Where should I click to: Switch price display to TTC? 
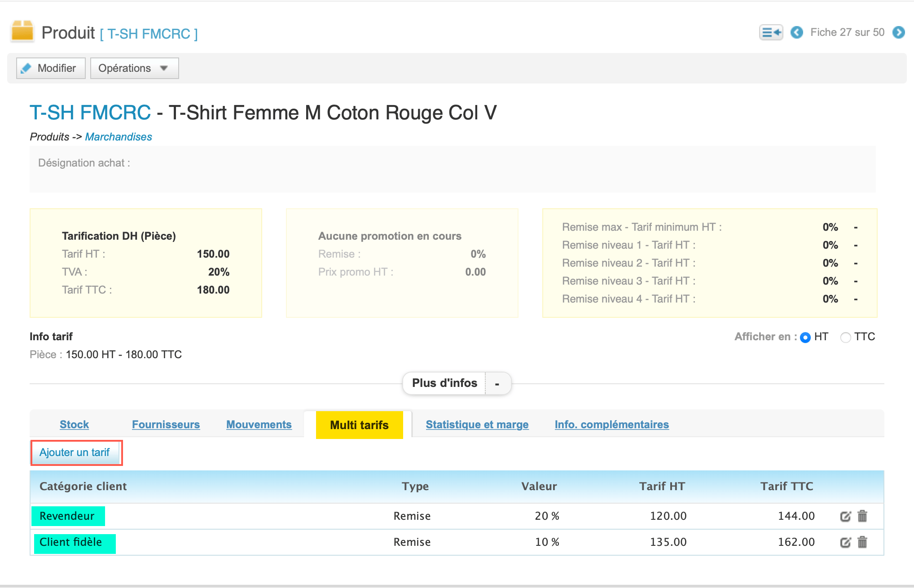point(846,337)
